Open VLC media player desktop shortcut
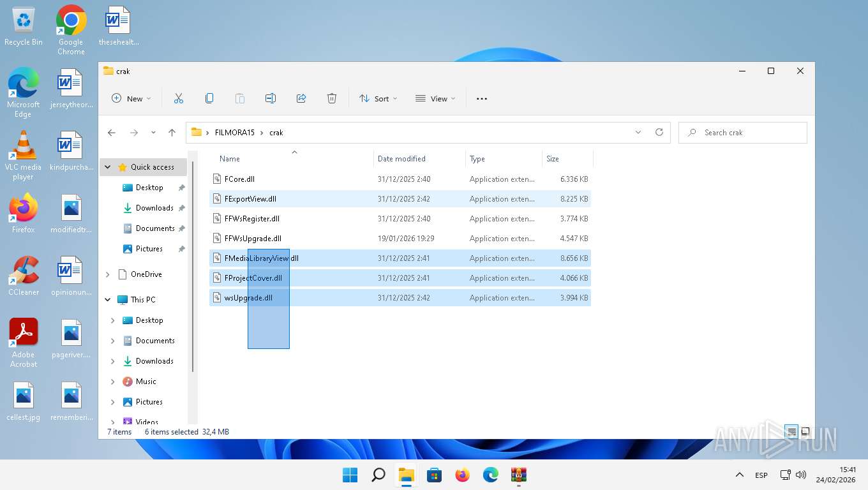 coord(23,155)
